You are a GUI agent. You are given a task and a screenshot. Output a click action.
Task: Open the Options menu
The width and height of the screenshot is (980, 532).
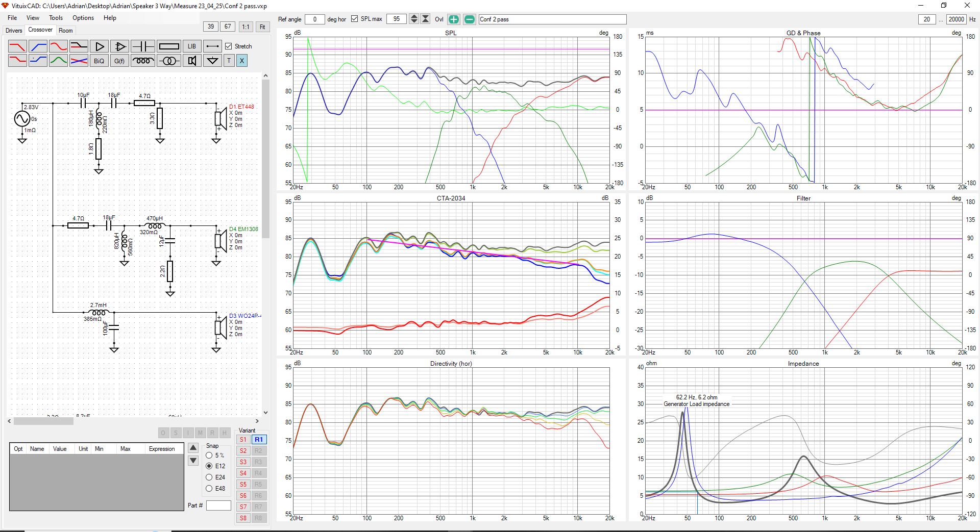point(83,18)
